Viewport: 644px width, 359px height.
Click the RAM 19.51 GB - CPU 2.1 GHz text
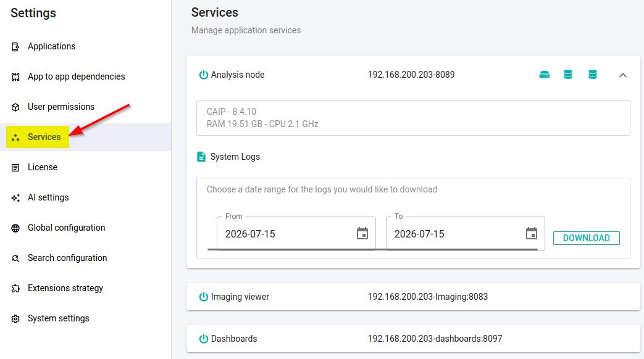pos(262,124)
